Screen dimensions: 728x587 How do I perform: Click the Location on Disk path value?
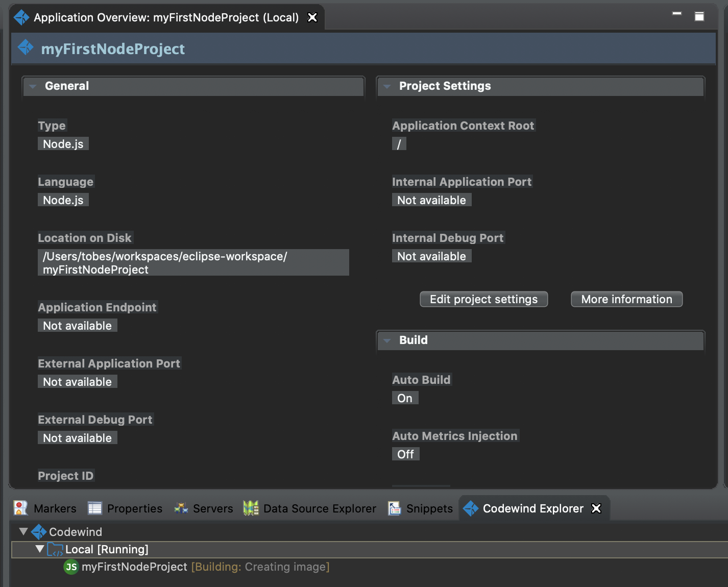click(193, 263)
